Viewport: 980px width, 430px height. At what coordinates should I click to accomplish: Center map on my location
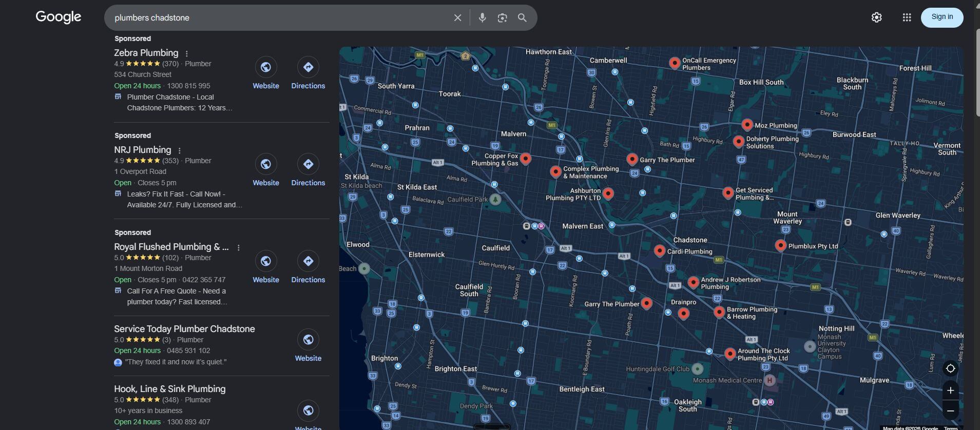coord(950,368)
